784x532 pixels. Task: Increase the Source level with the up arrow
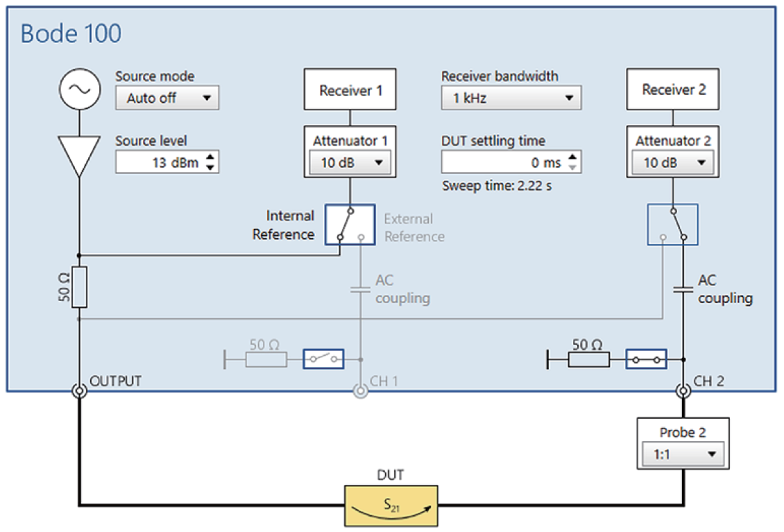pyautogui.click(x=210, y=157)
